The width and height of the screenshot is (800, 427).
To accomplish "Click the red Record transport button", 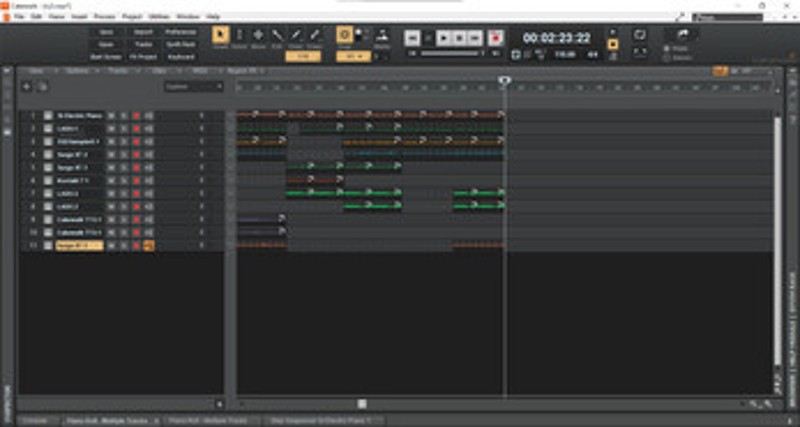I will [x=495, y=38].
